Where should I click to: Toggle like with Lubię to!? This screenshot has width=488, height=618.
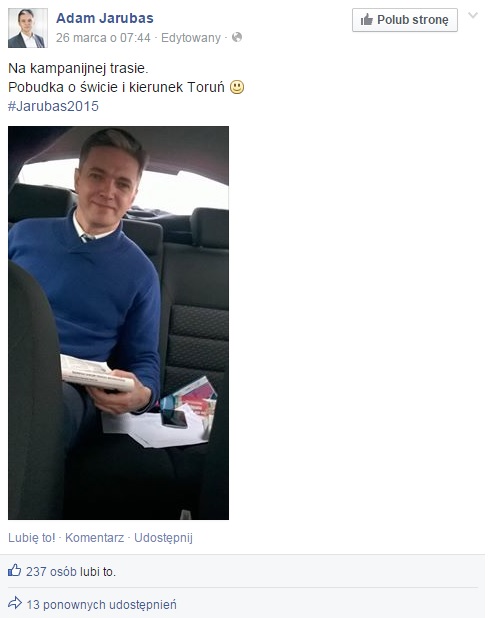(32, 538)
